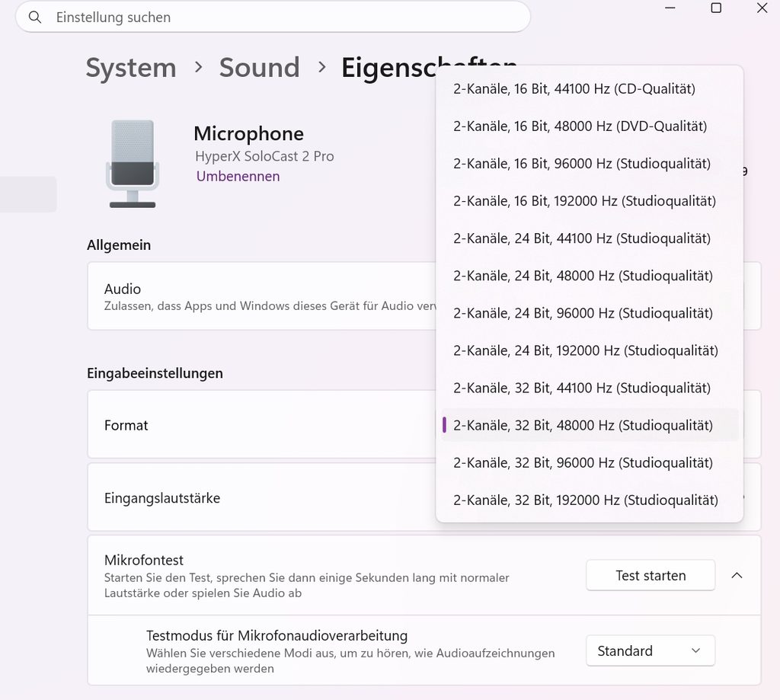Image resolution: width=780 pixels, height=700 pixels.
Task: Click the Mikrofontest heading text
Action: click(144, 560)
